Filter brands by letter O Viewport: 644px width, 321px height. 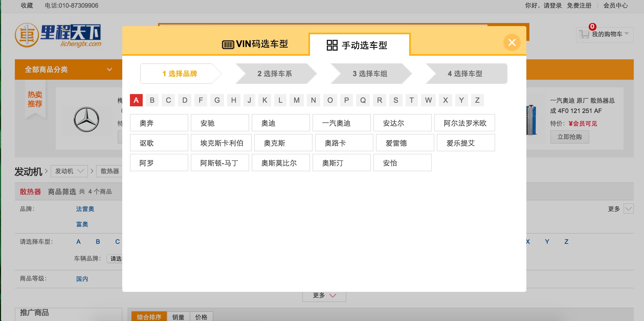tap(330, 100)
